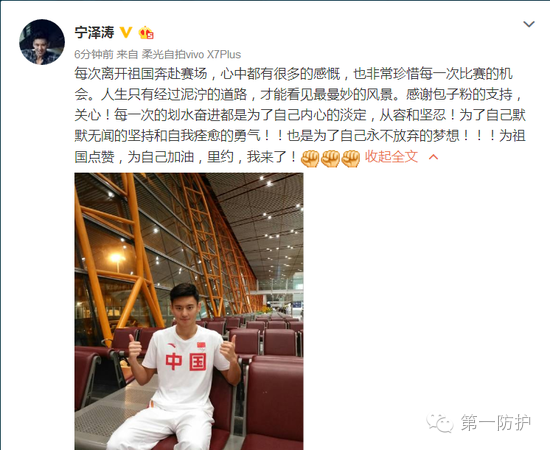550x450 pixels.
Task: Click the last fist emoji before 收起全文
Action: click(351, 158)
